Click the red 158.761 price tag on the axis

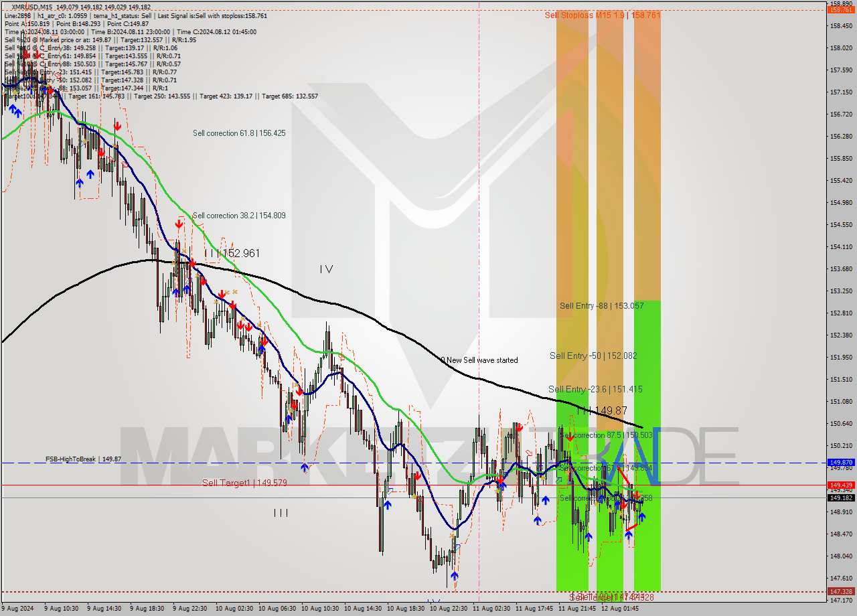point(842,10)
